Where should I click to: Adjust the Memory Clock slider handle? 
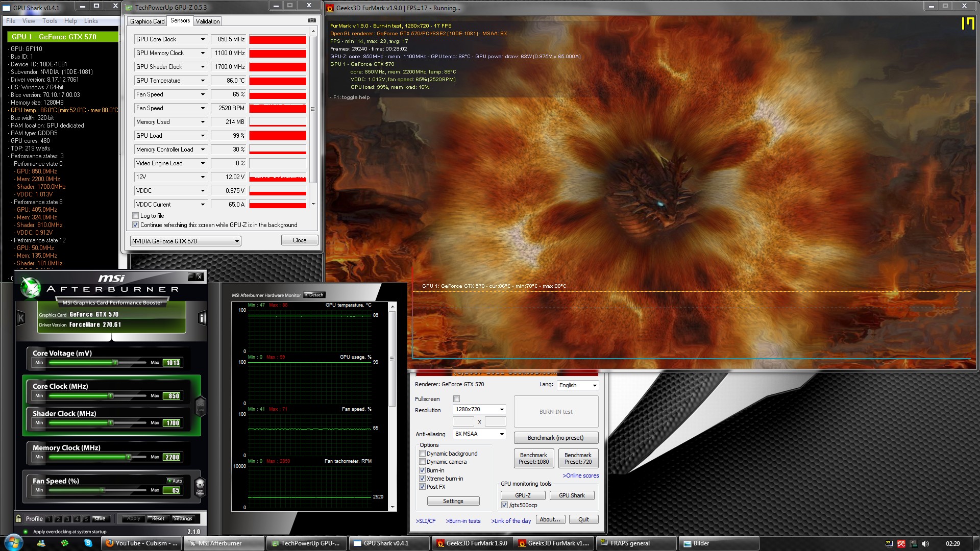(129, 457)
